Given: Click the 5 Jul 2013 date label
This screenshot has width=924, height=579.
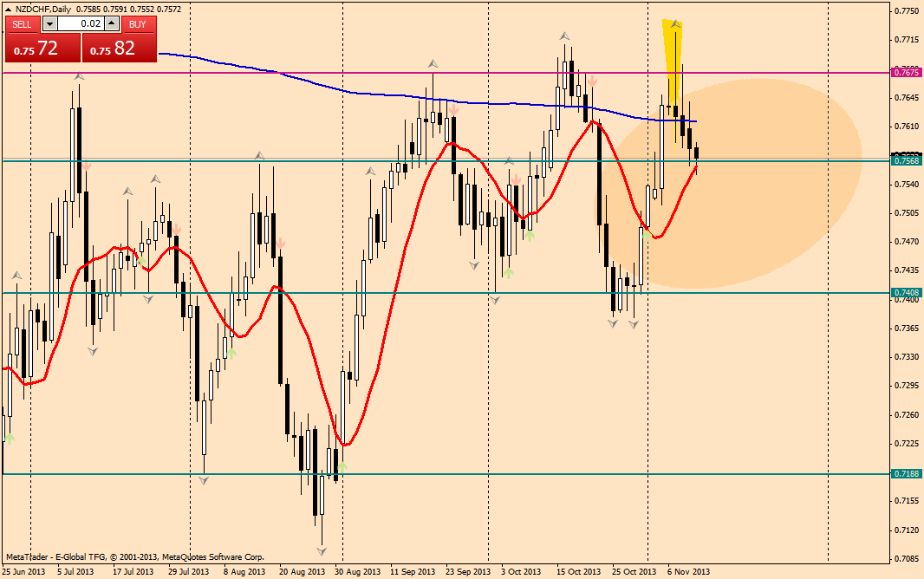Looking at the screenshot, I should point(75,571).
